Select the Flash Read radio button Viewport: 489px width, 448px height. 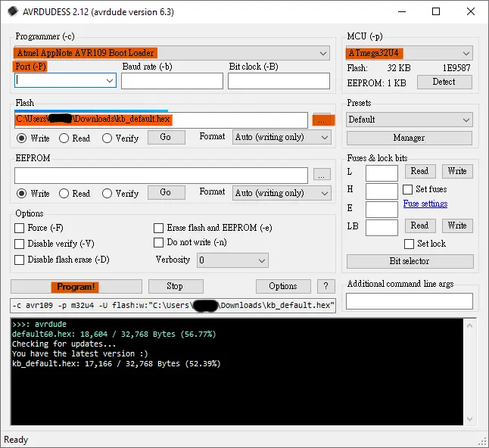tap(64, 138)
